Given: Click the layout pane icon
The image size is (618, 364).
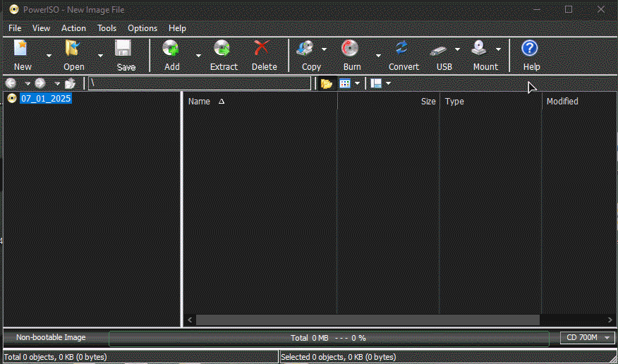Looking at the screenshot, I should (x=376, y=83).
